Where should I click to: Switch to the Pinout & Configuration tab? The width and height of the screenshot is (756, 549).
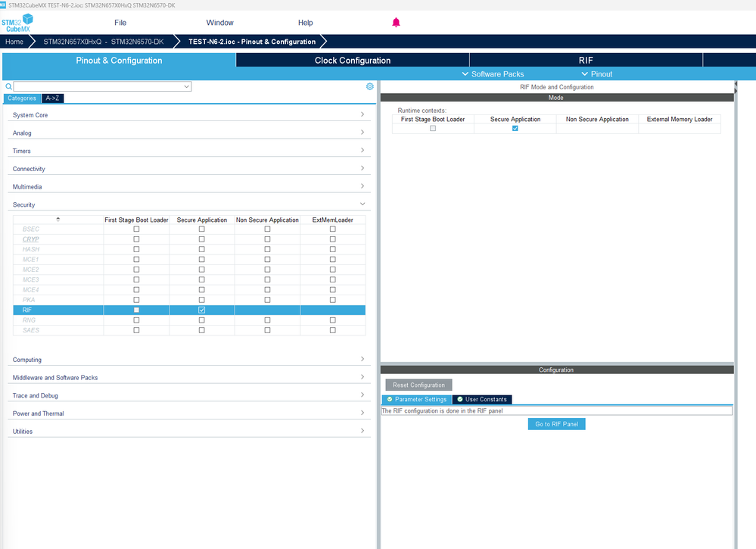[x=119, y=61]
